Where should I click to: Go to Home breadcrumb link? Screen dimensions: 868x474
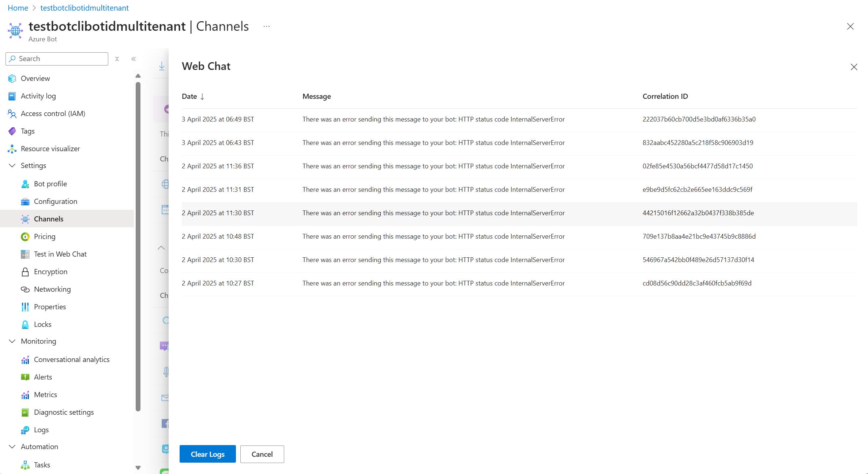pyautogui.click(x=18, y=8)
